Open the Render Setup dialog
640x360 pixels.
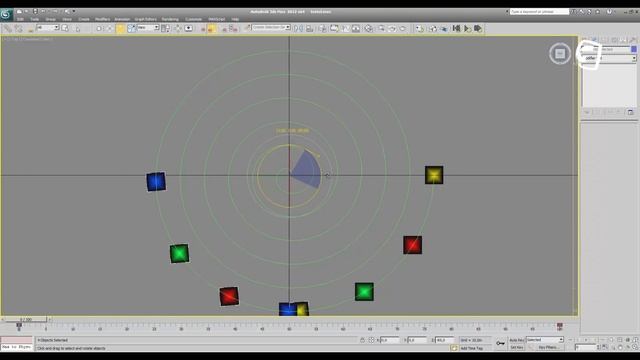point(381,29)
